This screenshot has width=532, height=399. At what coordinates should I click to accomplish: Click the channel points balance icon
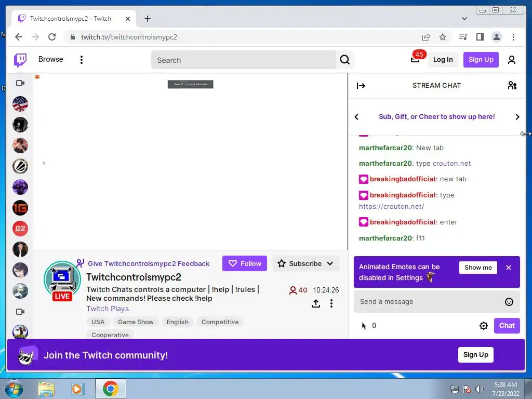(x=364, y=326)
